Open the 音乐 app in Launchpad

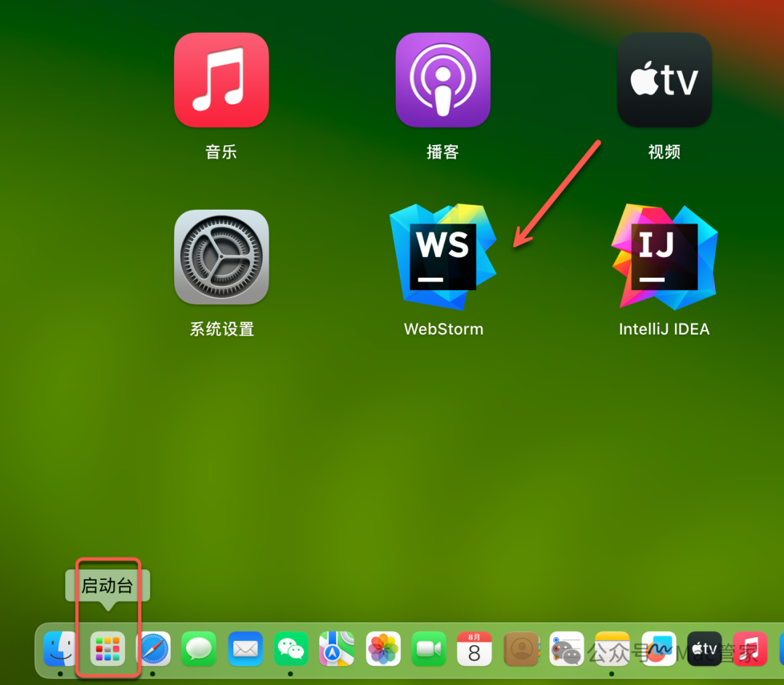coord(221,80)
